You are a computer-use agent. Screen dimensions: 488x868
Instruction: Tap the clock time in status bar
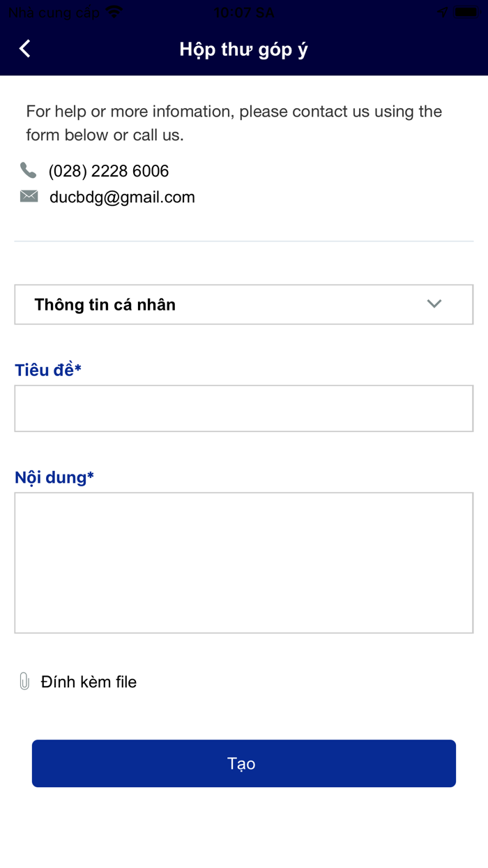[x=244, y=12]
